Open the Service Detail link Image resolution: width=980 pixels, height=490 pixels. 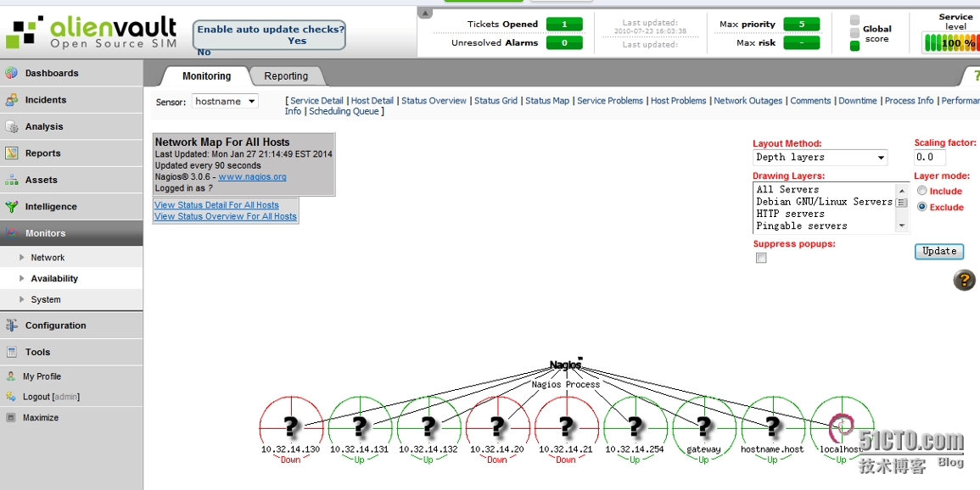click(x=316, y=101)
